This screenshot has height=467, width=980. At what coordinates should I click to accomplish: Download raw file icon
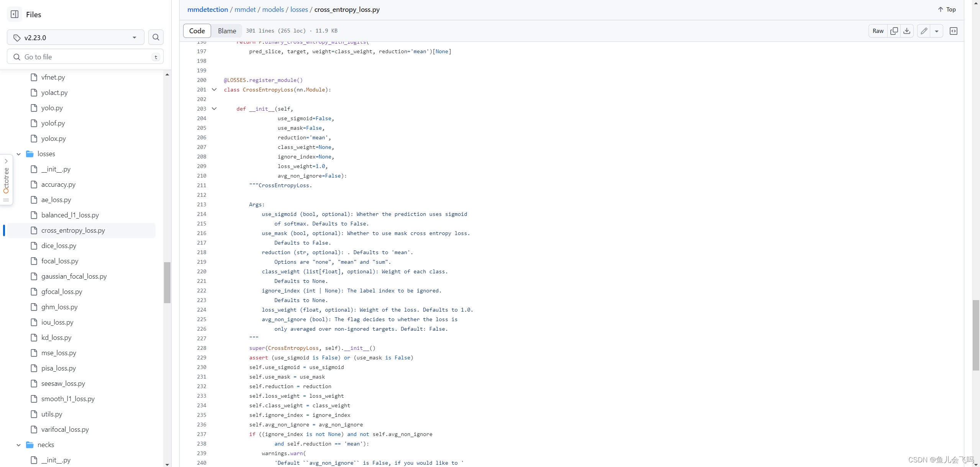tap(907, 31)
